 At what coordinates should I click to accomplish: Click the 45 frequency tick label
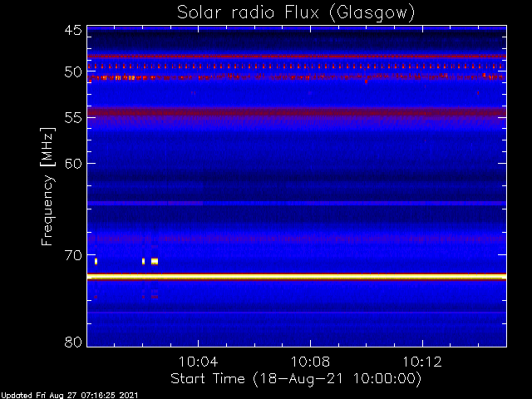coord(73,30)
